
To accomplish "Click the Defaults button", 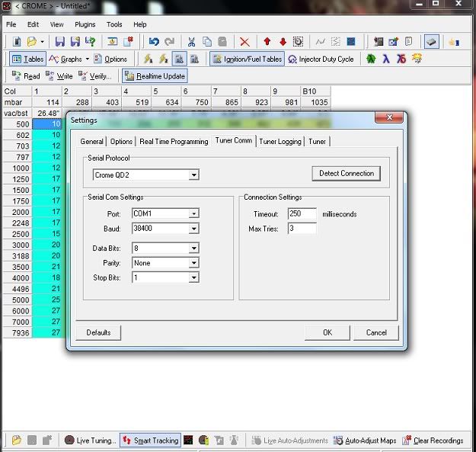I will click(98, 332).
